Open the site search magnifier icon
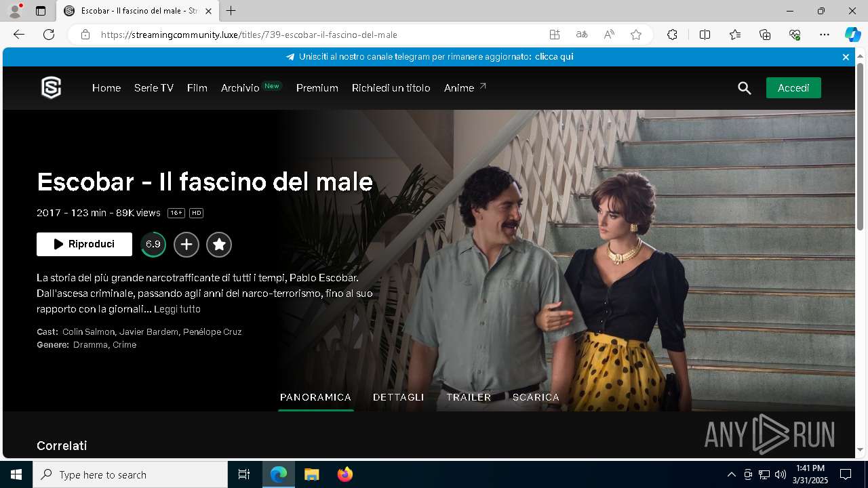The height and width of the screenshot is (488, 868). [x=745, y=88]
